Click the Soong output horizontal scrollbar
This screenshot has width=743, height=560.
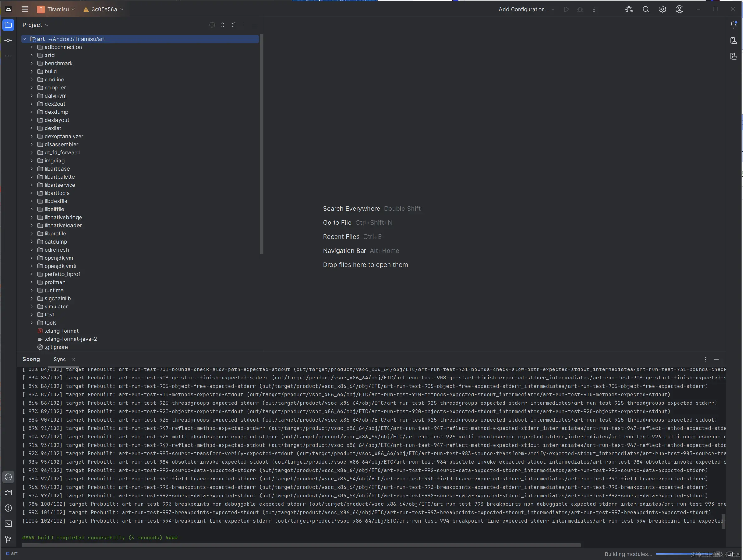tap(301, 545)
